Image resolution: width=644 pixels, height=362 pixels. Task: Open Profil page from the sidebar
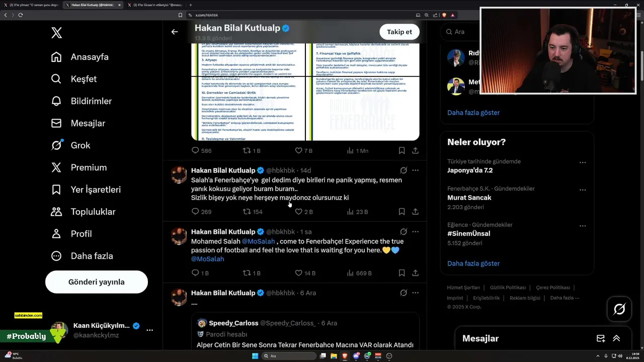[71, 234]
